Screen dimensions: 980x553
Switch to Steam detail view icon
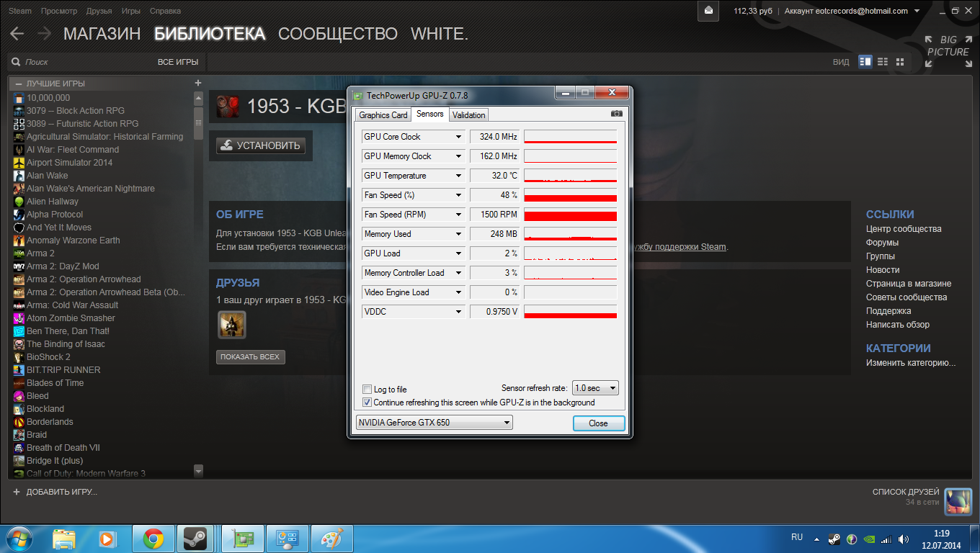point(865,62)
